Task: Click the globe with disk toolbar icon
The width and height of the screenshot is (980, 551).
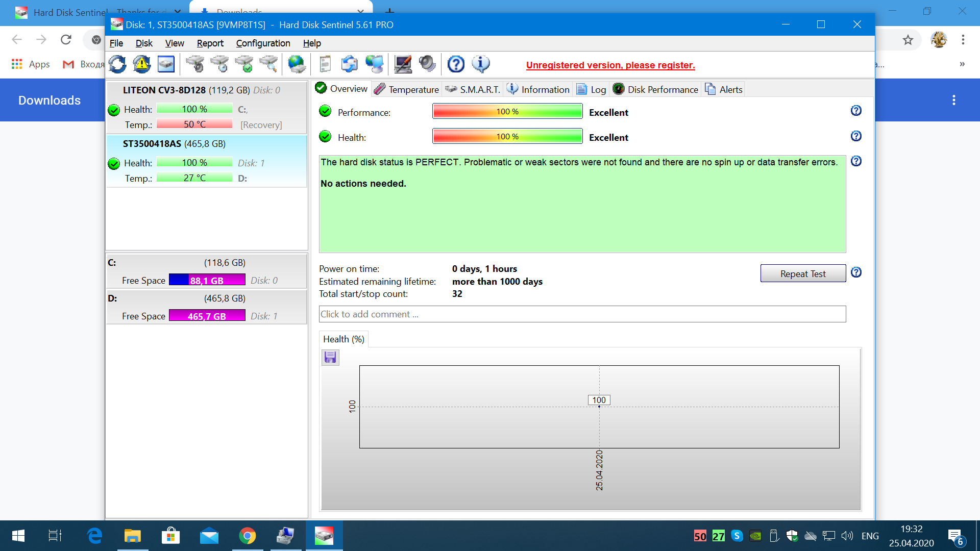Action: tap(297, 64)
